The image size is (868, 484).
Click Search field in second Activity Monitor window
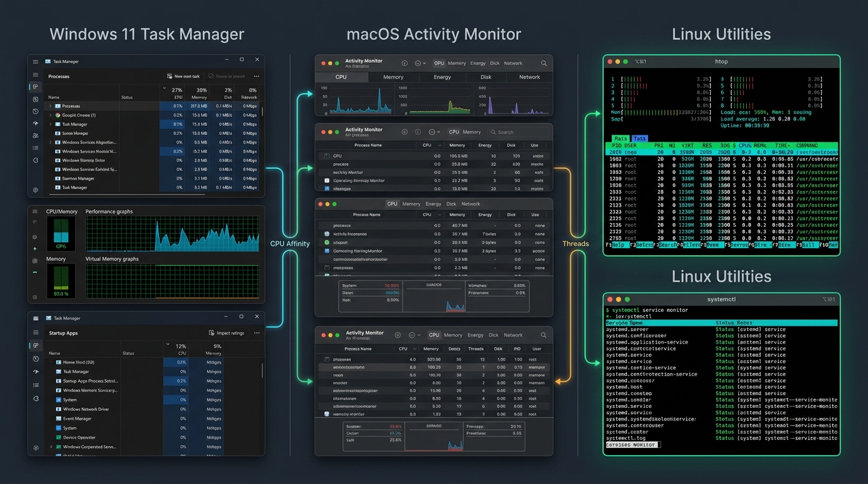coord(518,132)
